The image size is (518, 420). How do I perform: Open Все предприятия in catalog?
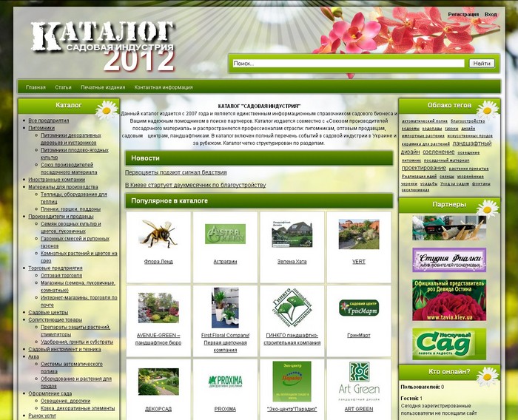click(x=49, y=121)
